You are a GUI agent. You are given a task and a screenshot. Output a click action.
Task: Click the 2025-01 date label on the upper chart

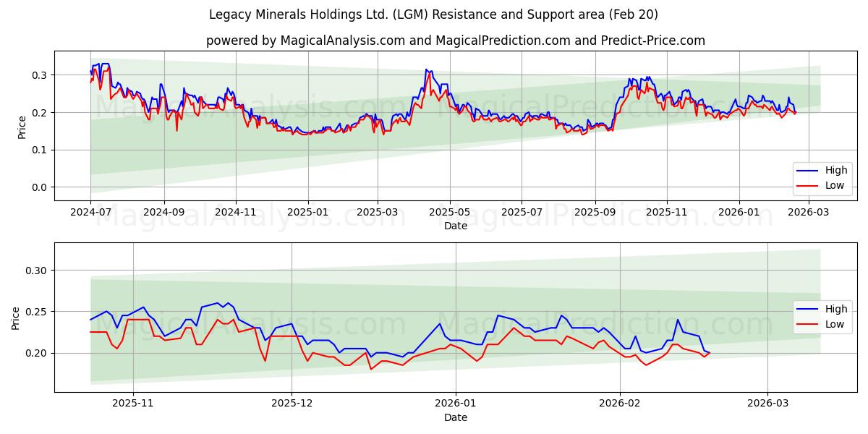[308, 213]
